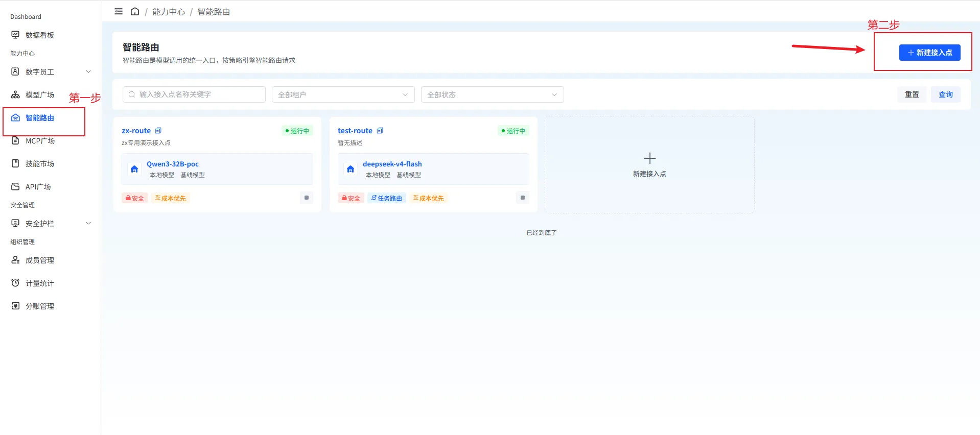This screenshot has width=980, height=435.
Task: Click the 安全 tag on test-route
Action: coord(351,198)
